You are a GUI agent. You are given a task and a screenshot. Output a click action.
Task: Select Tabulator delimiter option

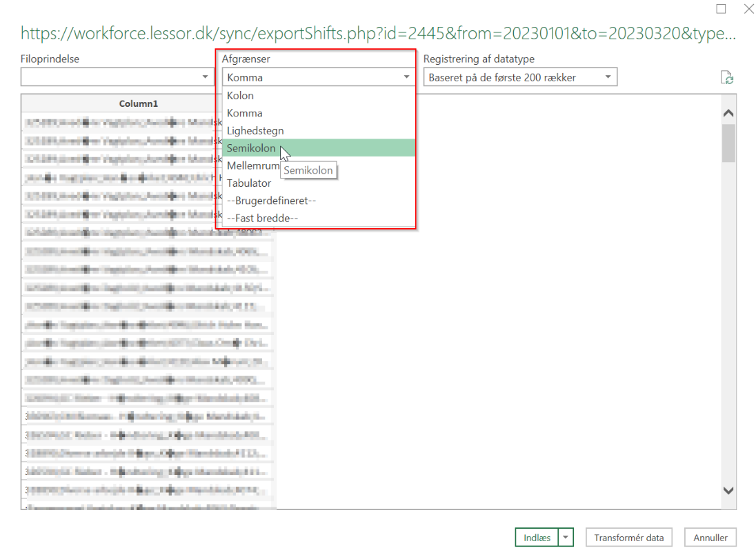(x=249, y=183)
